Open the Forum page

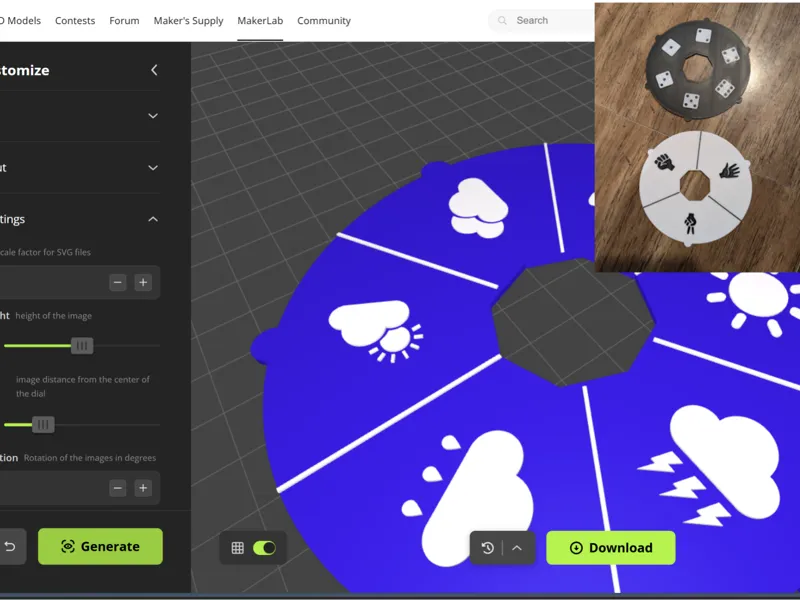coord(124,21)
